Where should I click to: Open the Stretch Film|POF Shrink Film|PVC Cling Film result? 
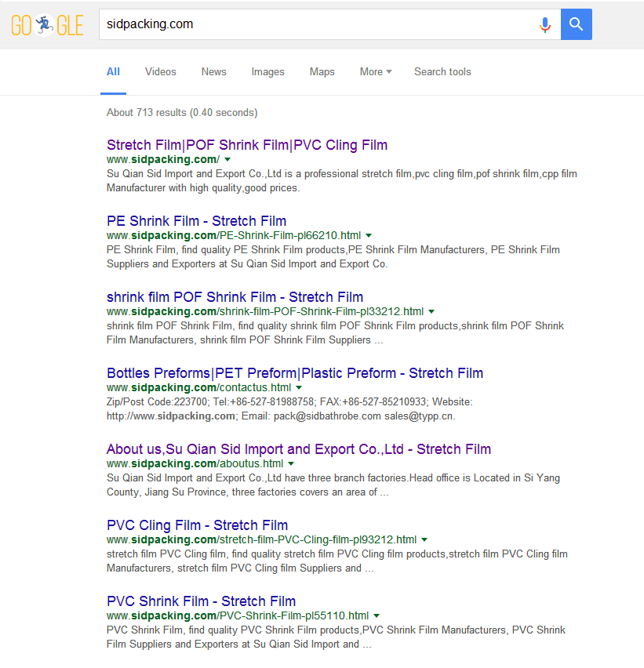[x=247, y=145]
